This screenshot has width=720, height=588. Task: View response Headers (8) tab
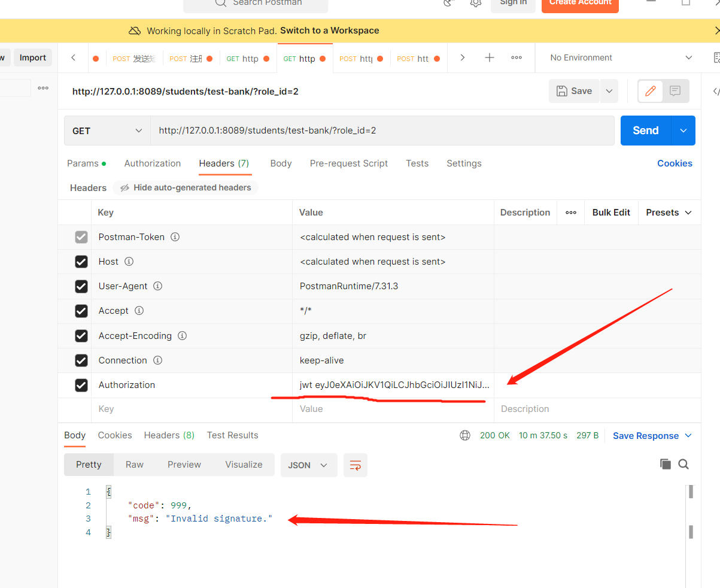click(169, 435)
